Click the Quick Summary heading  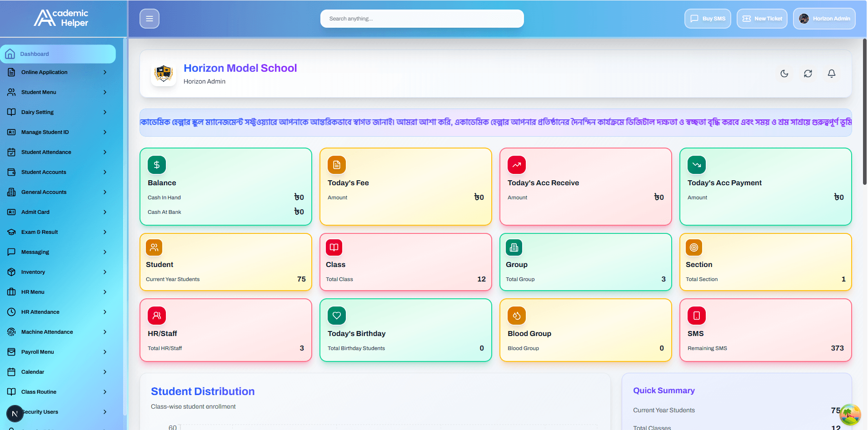pyautogui.click(x=664, y=390)
